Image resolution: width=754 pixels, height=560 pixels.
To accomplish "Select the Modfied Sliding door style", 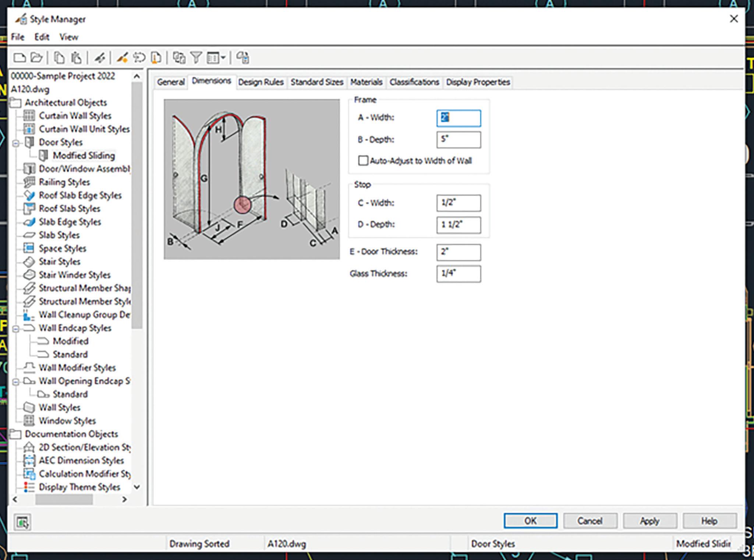I will 84,156.
